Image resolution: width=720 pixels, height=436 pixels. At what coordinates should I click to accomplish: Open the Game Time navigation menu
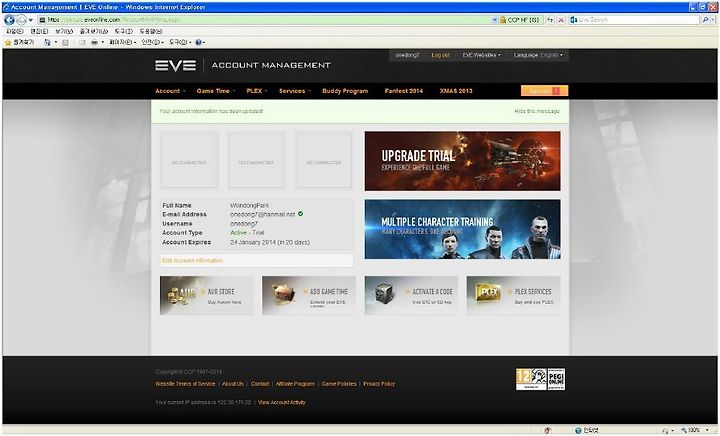point(216,91)
